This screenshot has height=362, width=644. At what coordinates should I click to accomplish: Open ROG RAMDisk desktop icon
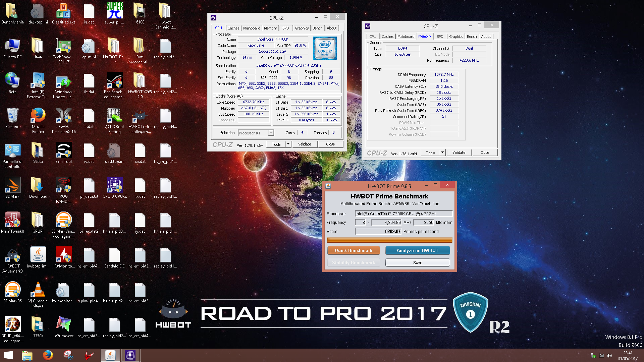pyautogui.click(x=63, y=190)
